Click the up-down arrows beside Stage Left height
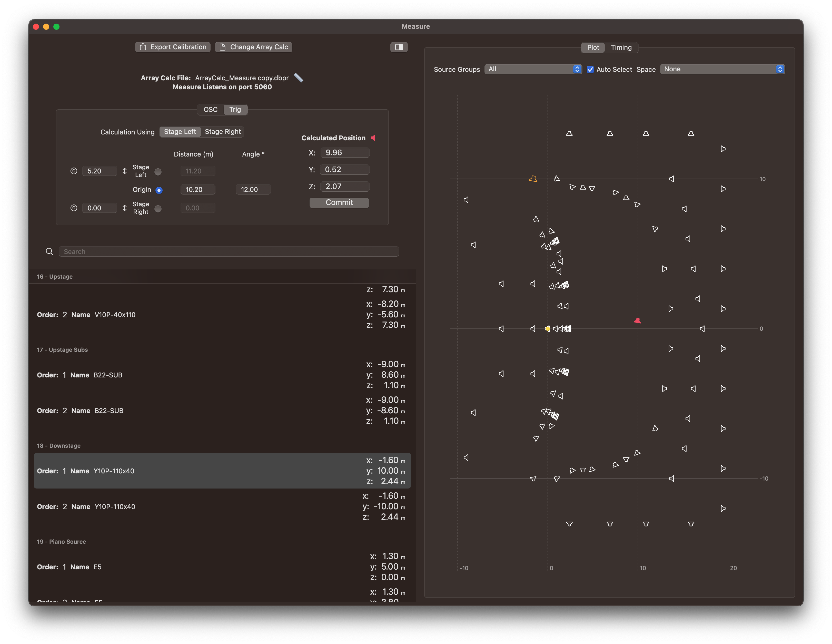 [125, 171]
